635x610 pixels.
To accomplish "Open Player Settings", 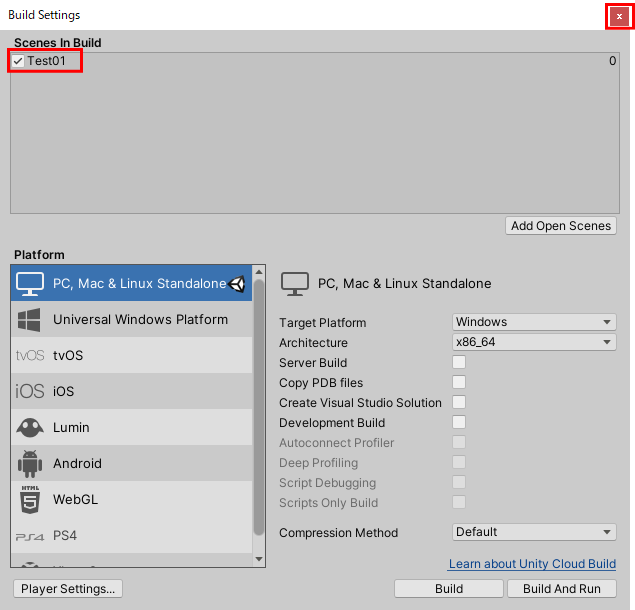I will point(68,589).
